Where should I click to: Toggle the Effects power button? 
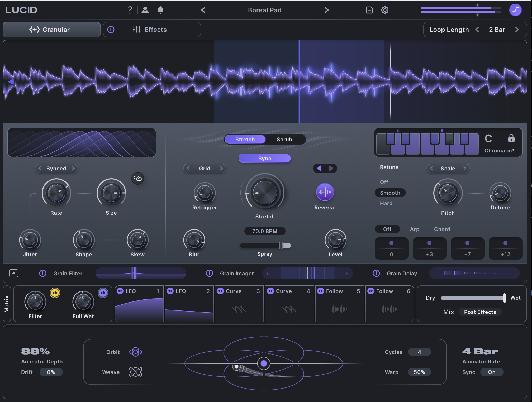click(x=111, y=30)
